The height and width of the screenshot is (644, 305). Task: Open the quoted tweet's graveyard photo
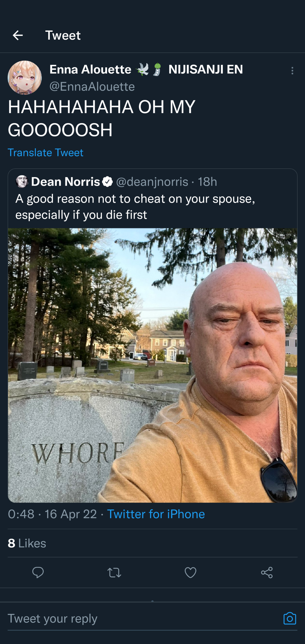(x=152, y=365)
